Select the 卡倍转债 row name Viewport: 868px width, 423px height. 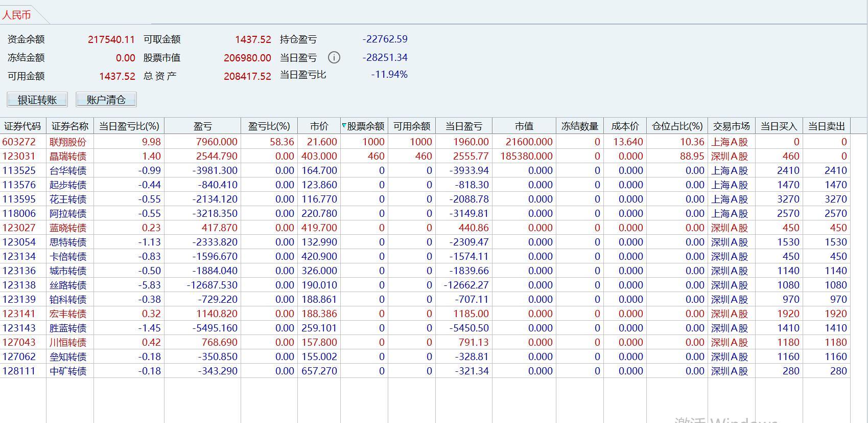(68, 256)
